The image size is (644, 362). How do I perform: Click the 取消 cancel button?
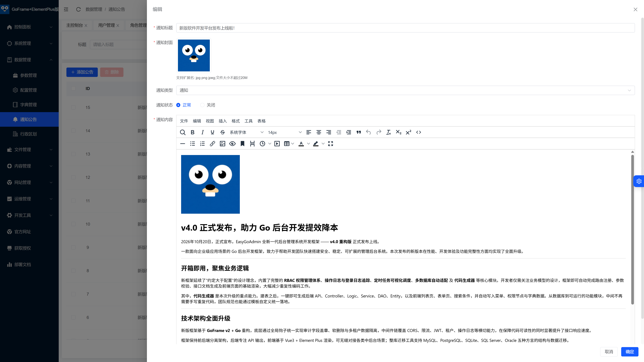(609, 352)
